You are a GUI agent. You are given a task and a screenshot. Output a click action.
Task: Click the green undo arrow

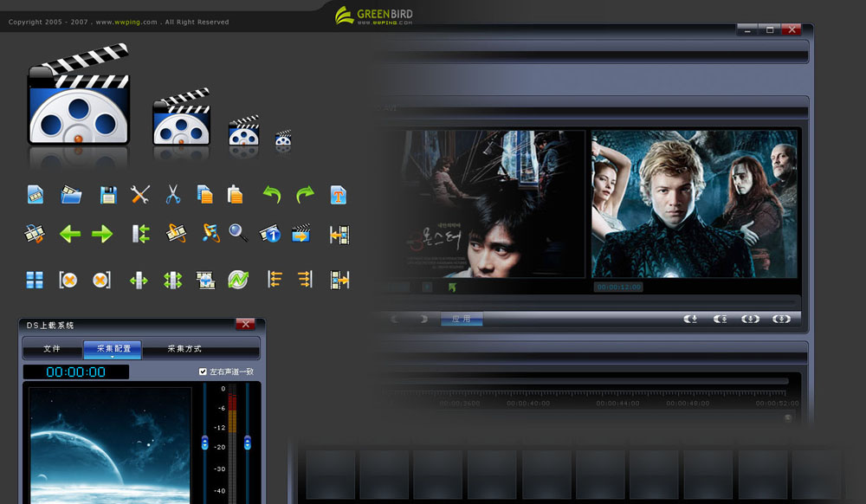272,194
